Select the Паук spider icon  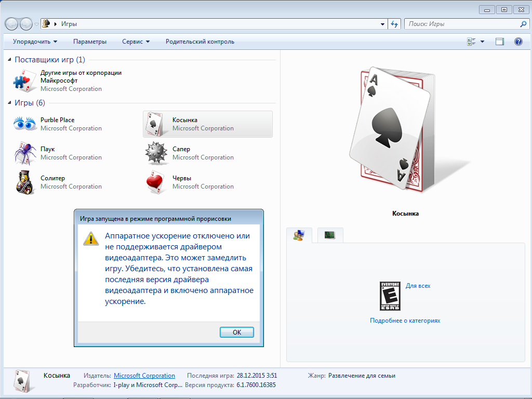click(25, 153)
